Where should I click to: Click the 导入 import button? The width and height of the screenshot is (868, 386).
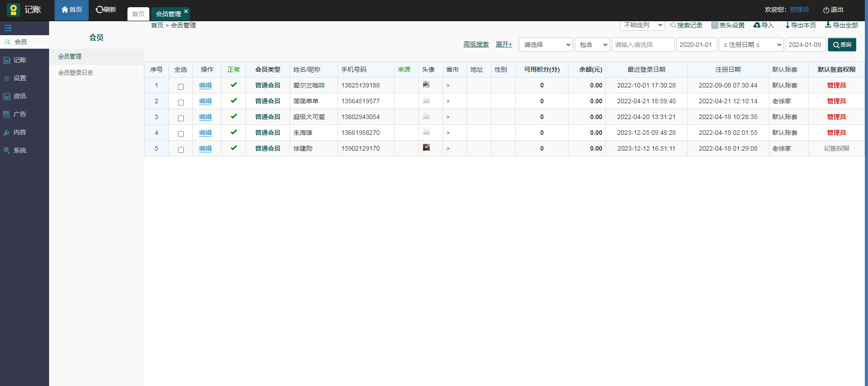[x=763, y=25]
